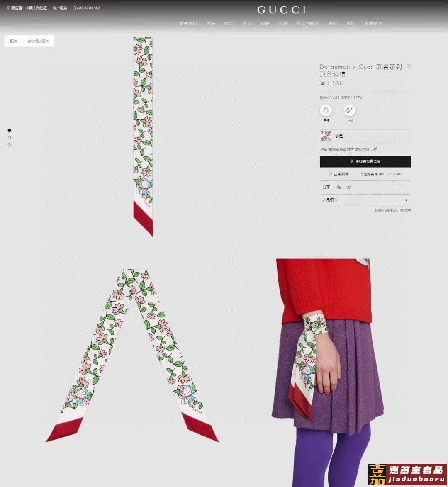This screenshot has width=448, height=487.
Task: Open the 礼品 gifts menu
Action: (283, 23)
